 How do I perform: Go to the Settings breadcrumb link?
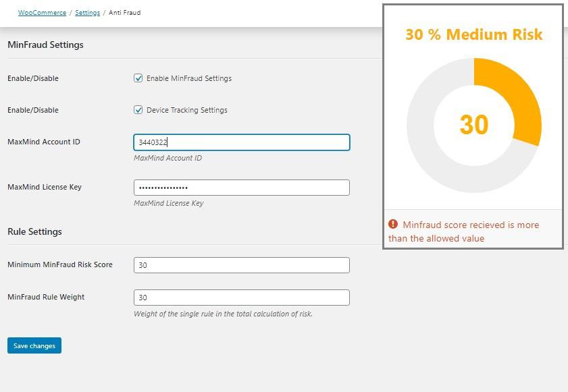tap(87, 13)
